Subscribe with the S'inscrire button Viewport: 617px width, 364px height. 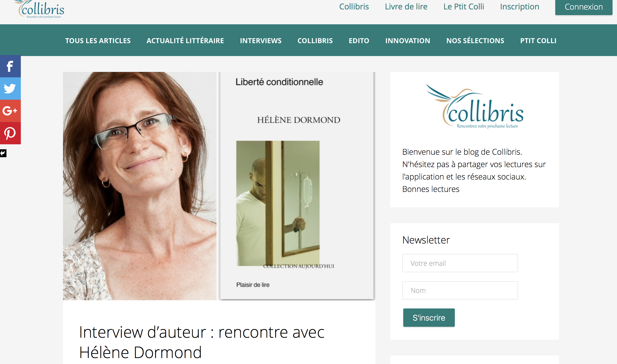(429, 318)
